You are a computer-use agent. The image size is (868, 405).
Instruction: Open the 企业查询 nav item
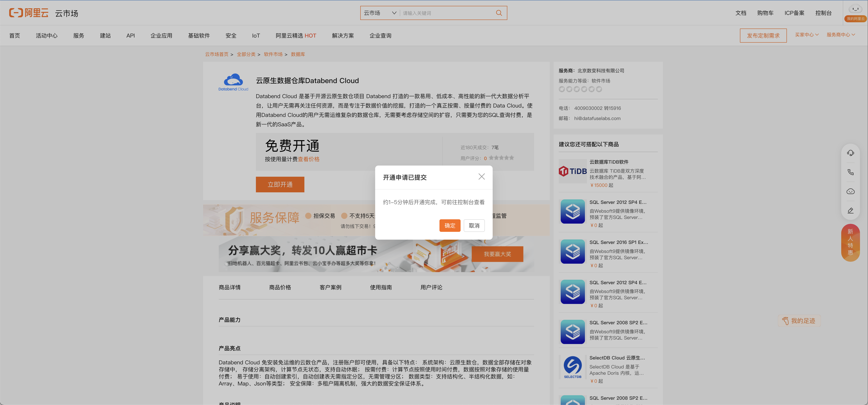click(380, 35)
